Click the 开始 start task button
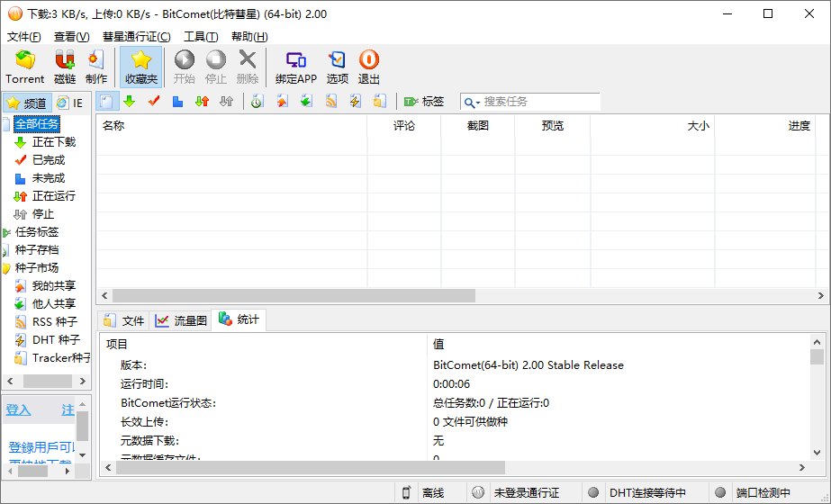The height and width of the screenshot is (504, 831). tap(185, 67)
